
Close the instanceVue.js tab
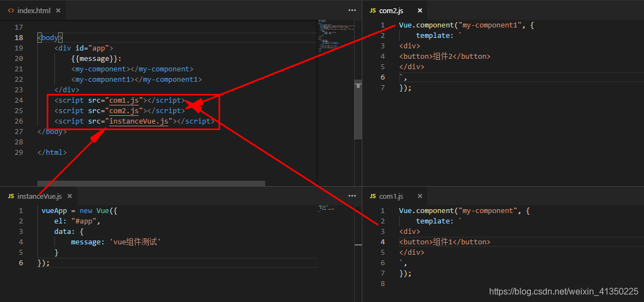[69, 196]
